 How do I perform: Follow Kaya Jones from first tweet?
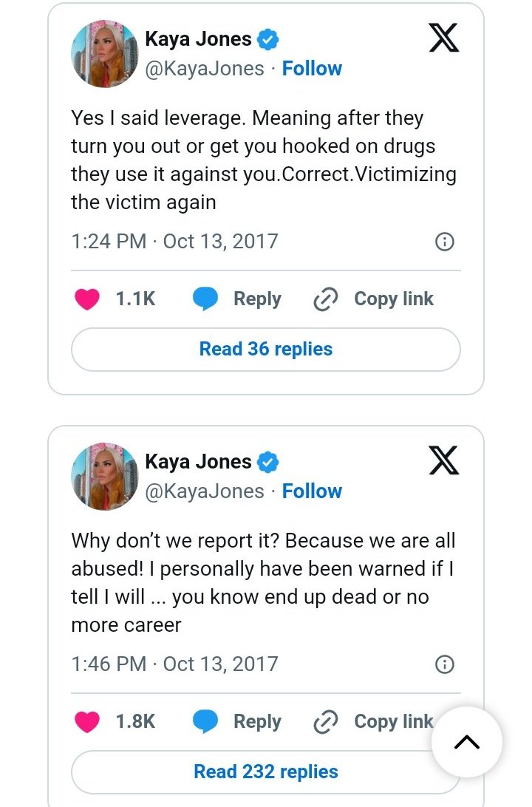[x=312, y=69]
